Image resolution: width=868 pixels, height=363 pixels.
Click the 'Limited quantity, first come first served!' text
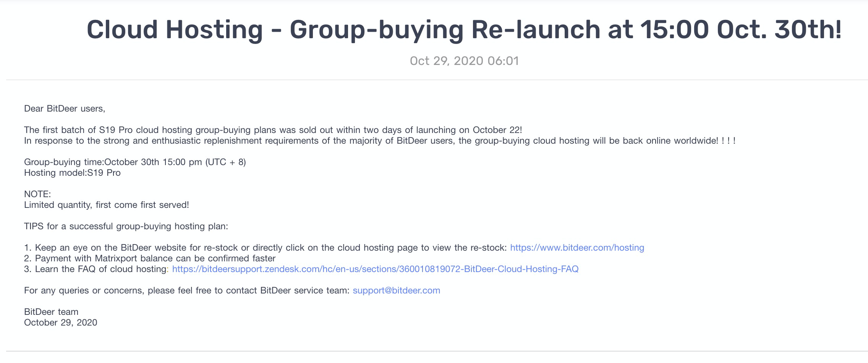point(106,205)
